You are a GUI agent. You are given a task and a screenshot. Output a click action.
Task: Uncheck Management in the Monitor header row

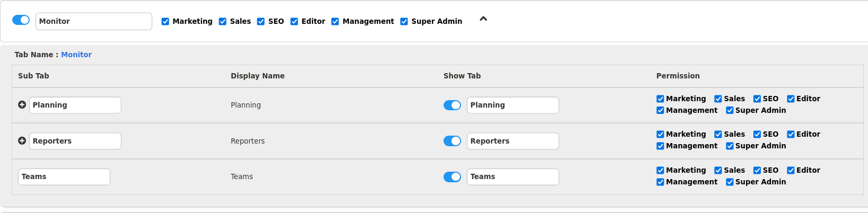335,22
